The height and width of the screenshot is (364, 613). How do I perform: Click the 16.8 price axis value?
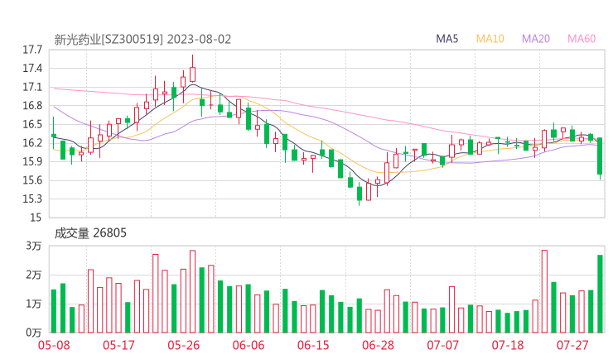pyautogui.click(x=32, y=106)
